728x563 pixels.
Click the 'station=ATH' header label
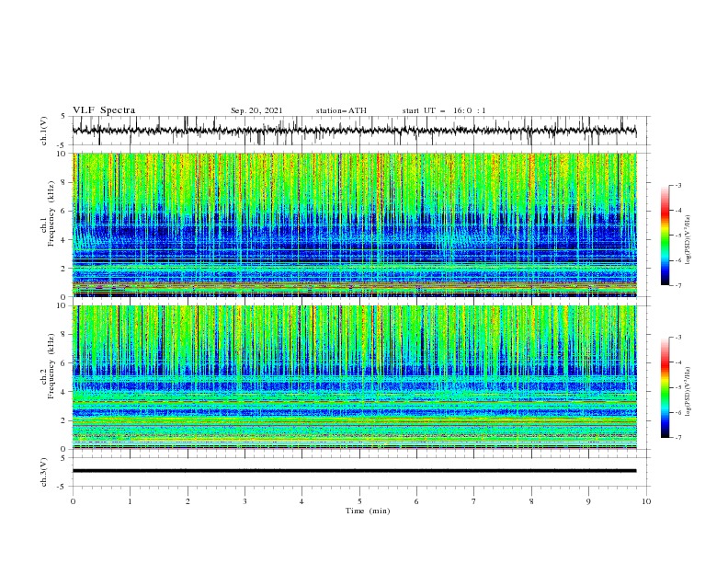pyautogui.click(x=341, y=110)
